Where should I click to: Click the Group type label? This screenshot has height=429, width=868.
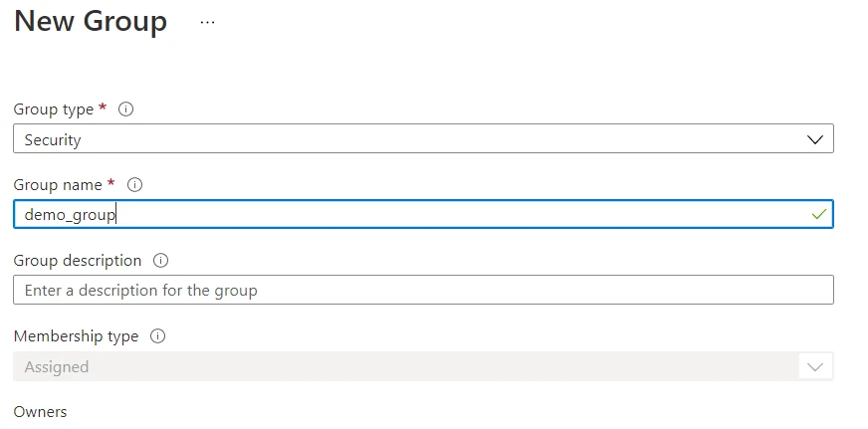tap(54, 109)
